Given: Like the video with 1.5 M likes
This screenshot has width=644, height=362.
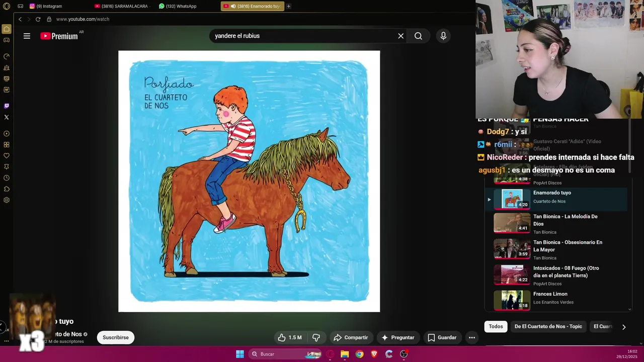Looking at the screenshot, I should pyautogui.click(x=290, y=337).
